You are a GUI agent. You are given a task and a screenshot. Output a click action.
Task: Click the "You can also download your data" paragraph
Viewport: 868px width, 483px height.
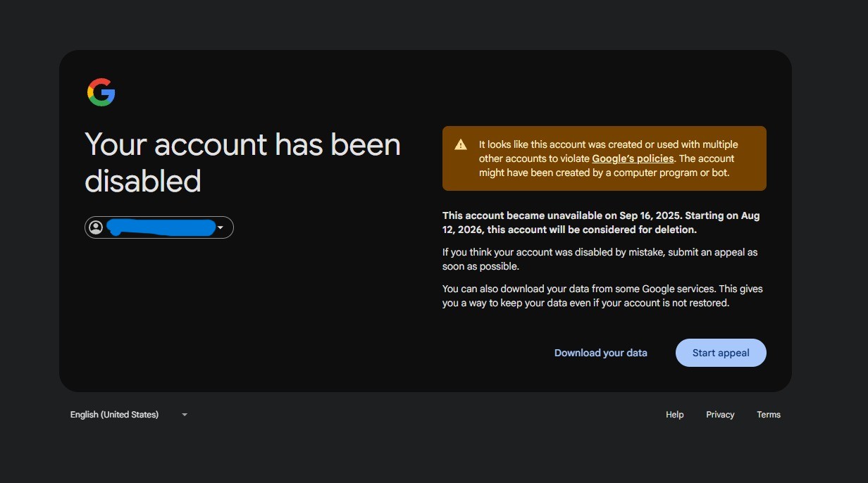click(602, 296)
